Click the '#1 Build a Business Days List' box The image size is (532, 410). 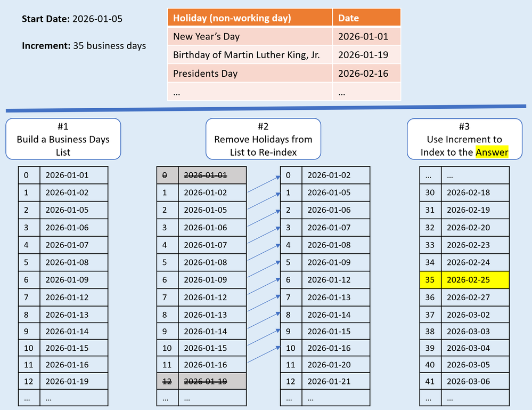point(63,139)
